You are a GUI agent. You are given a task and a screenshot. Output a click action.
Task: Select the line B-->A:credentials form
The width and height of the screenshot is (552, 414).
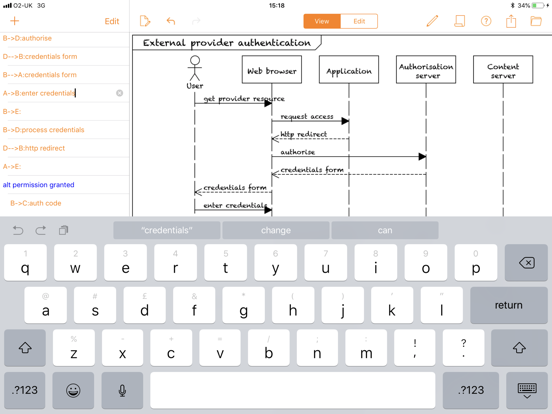65,75
